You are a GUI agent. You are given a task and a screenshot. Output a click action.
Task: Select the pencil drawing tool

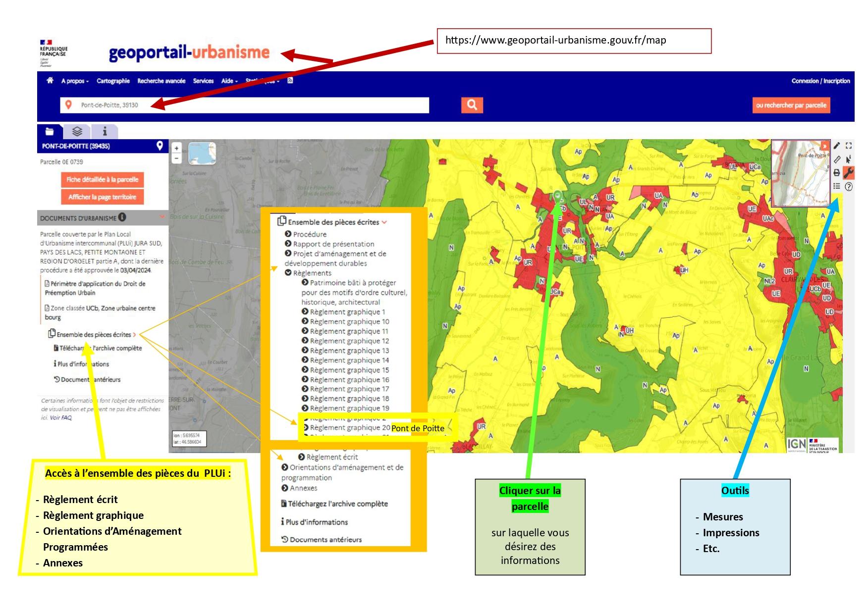tap(836, 146)
